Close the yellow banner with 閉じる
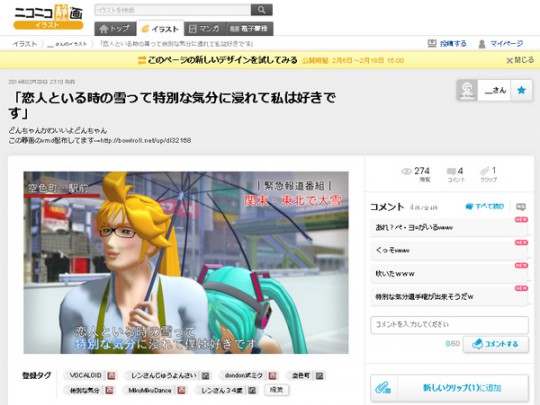Viewport: 540px width, 405px height. tap(520, 60)
